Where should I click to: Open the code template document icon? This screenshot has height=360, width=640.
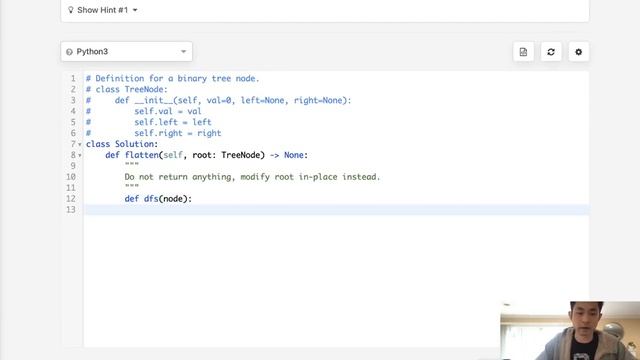coord(523,52)
